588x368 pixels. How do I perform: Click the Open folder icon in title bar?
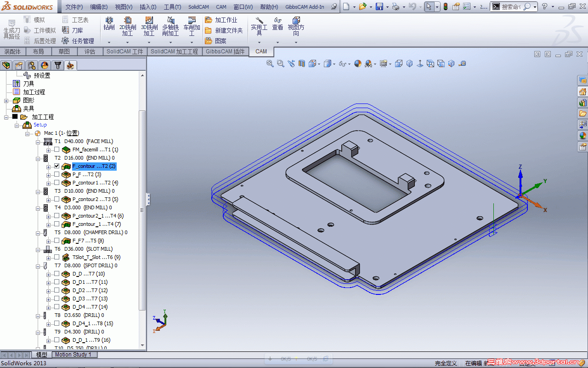pos(362,6)
